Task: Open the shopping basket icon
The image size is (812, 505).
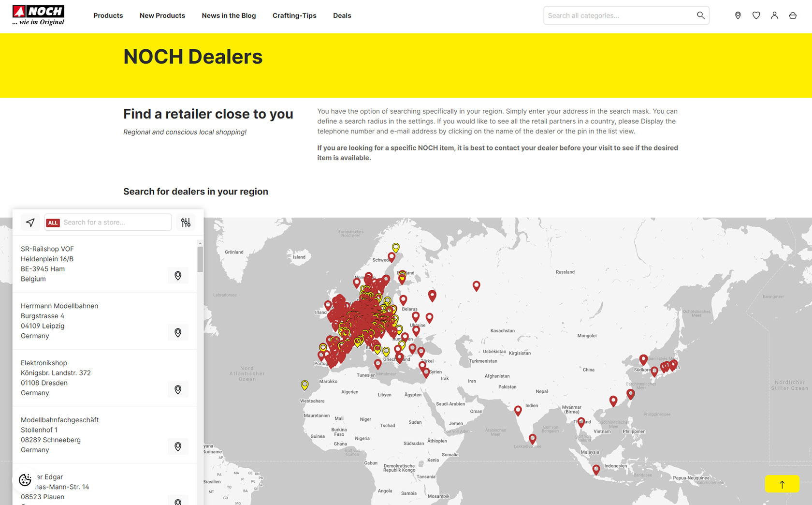Action: (793, 15)
